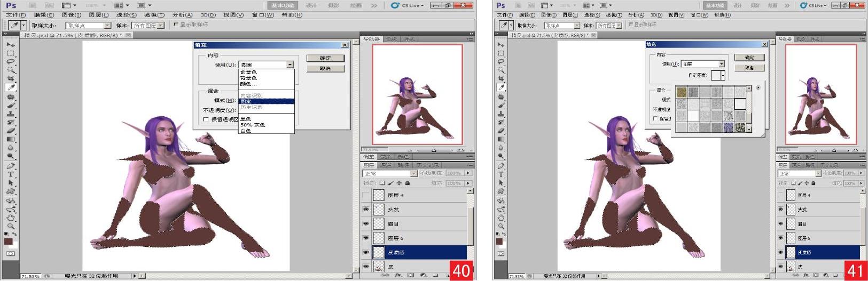Click lock all icon in left Layers panel
The width and height of the screenshot is (868, 281).
(x=408, y=183)
